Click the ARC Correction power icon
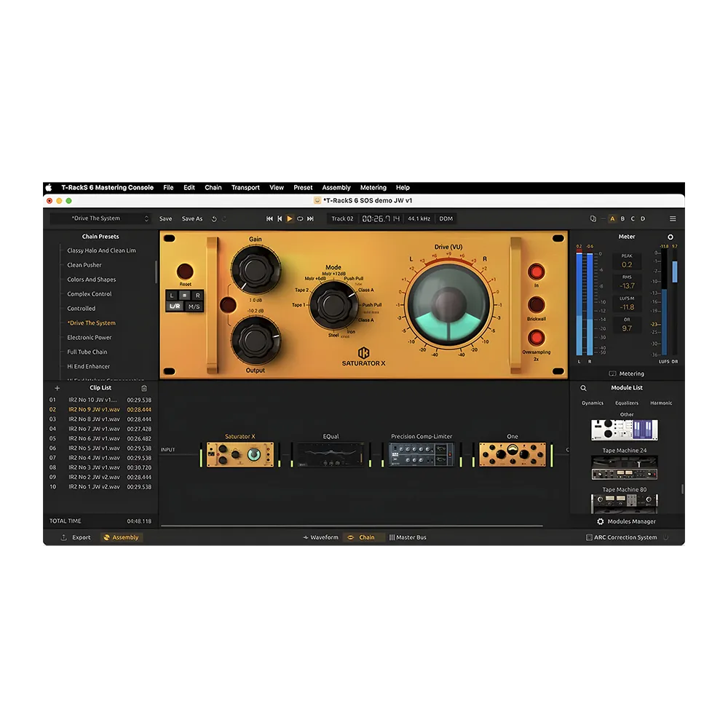 coord(666,537)
